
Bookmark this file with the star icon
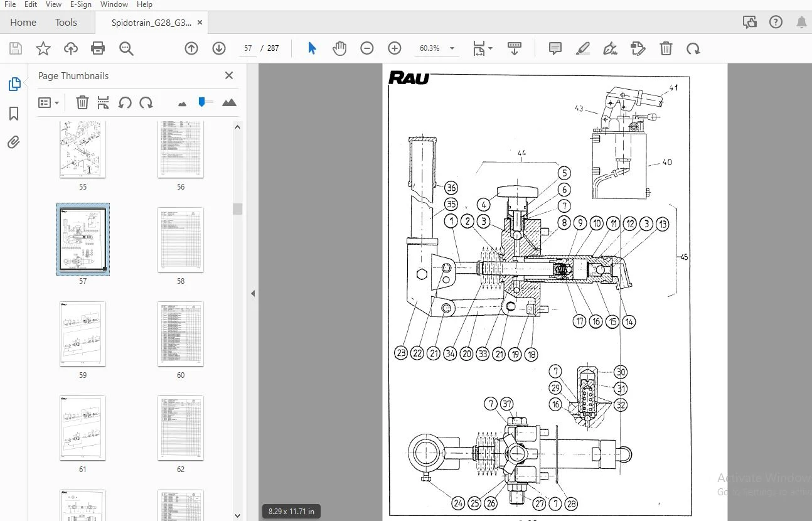[43, 48]
